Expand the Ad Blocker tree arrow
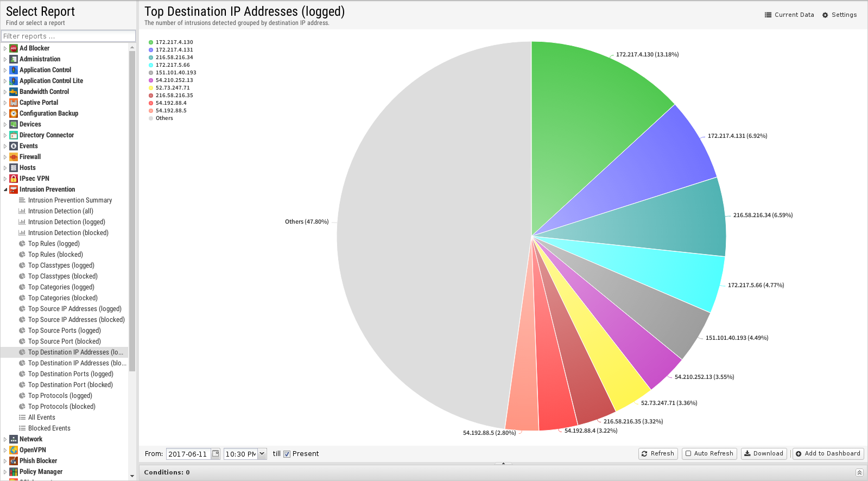The width and height of the screenshot is (868, 481). tap(5, 48)
